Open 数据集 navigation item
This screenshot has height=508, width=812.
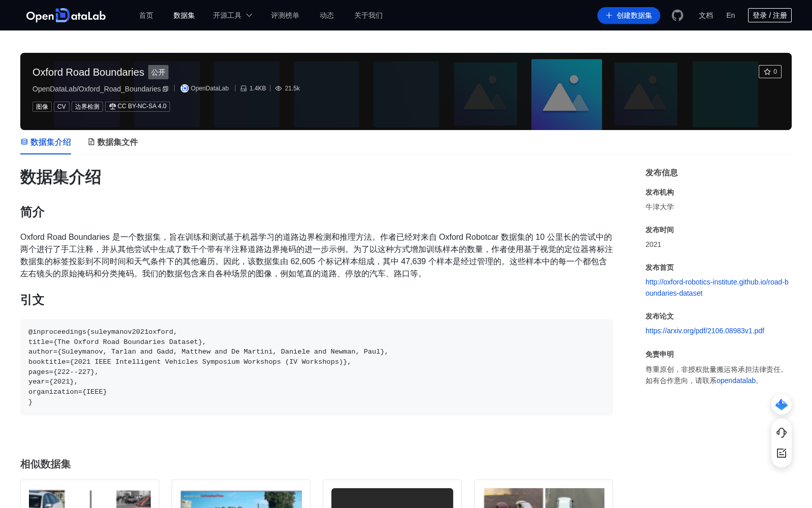click(184, 15)
